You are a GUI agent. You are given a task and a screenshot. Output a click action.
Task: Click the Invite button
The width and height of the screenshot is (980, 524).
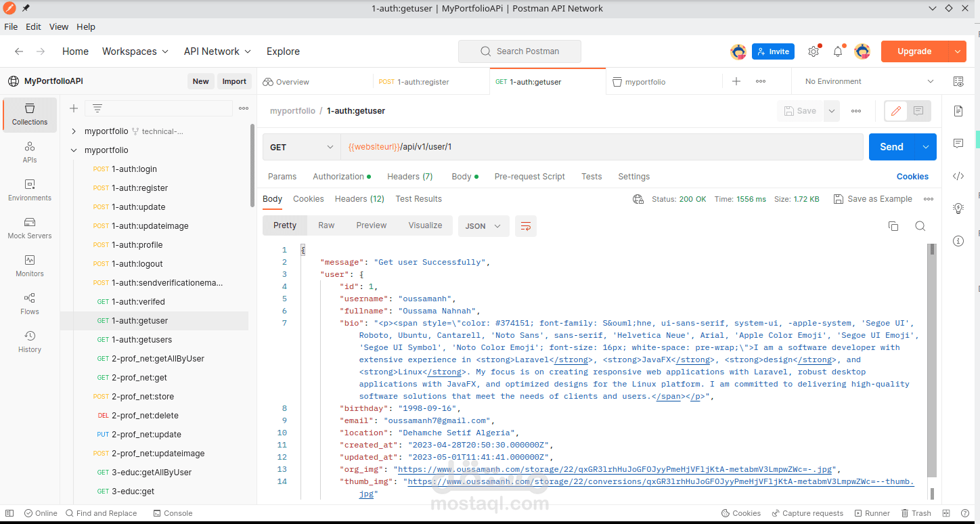pyautogui.click(x=773, y=51)
